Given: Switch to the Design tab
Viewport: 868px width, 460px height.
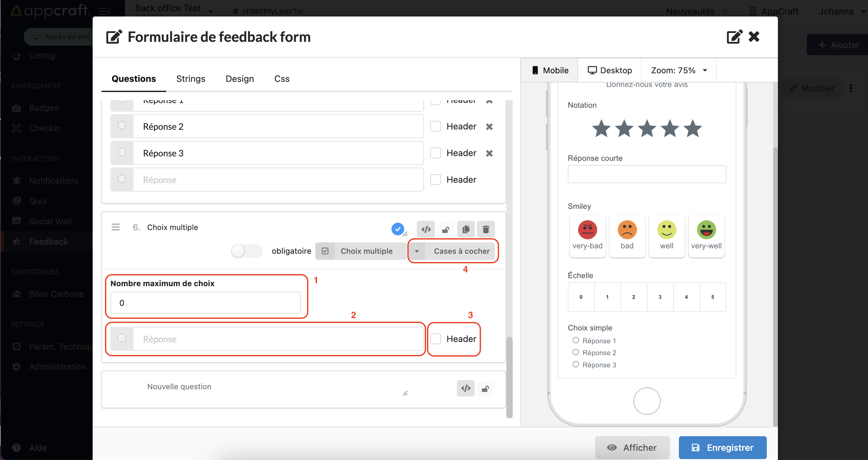Looking at the screenshot, I should [240, 79].
